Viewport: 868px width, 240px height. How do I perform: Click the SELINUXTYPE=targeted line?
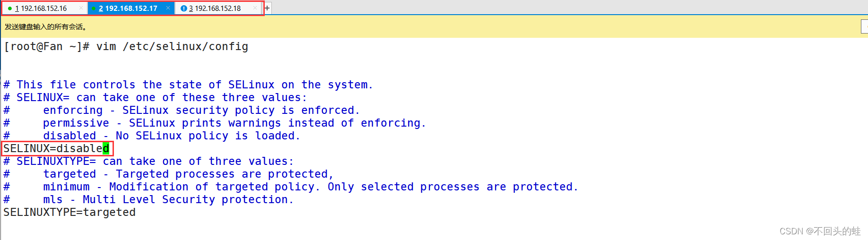coord(69,212)
